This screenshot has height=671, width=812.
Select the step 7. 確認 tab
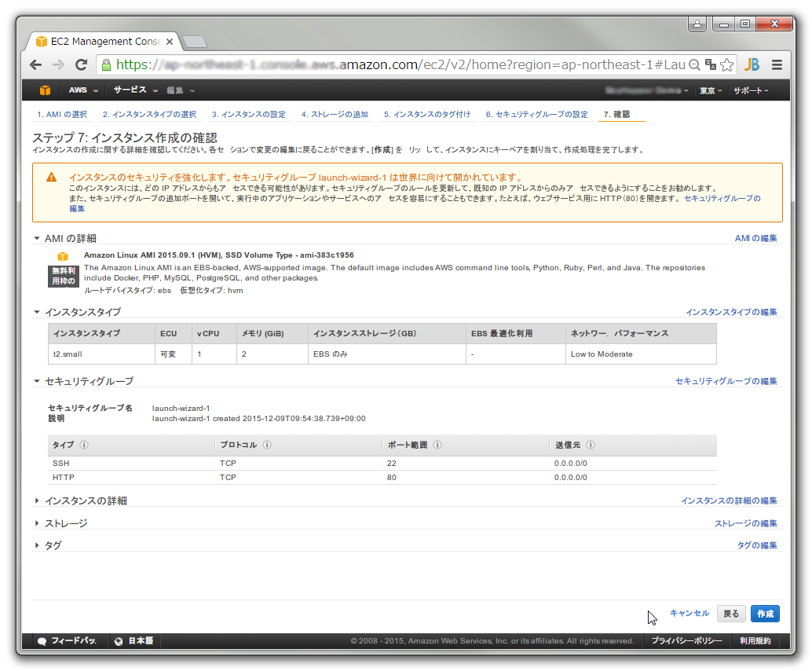616,115
